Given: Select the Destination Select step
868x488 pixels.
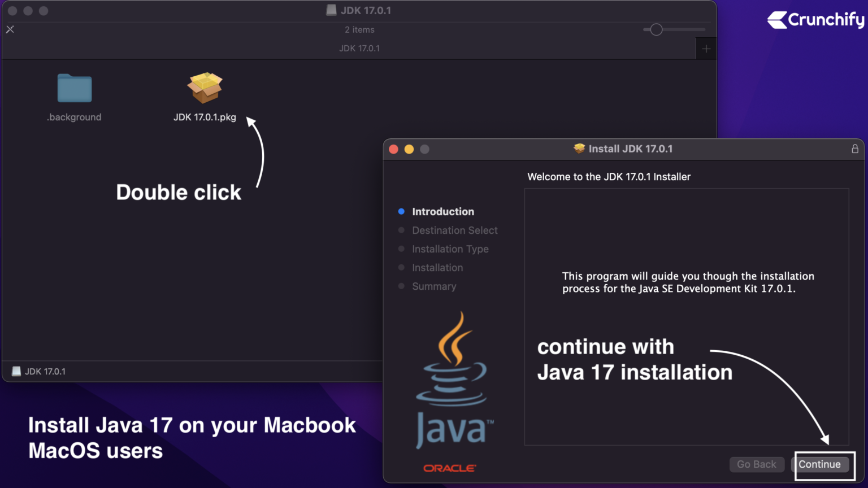Looking at the screenshot, I should click(455, 230).
